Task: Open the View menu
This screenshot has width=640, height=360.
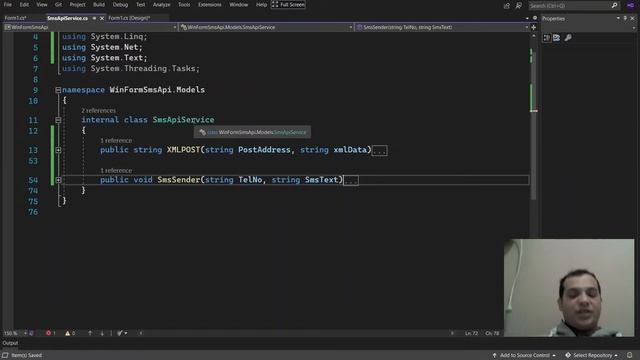Action: [x=42, y=4]
